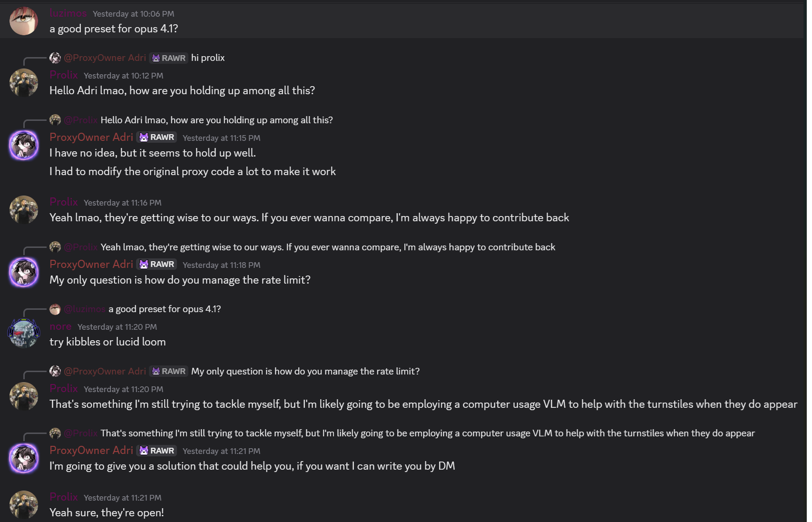Click ProxyOwner Adri's avatar at 11:15 PM
Screen dimensions: 812x522
coord(24,145)
